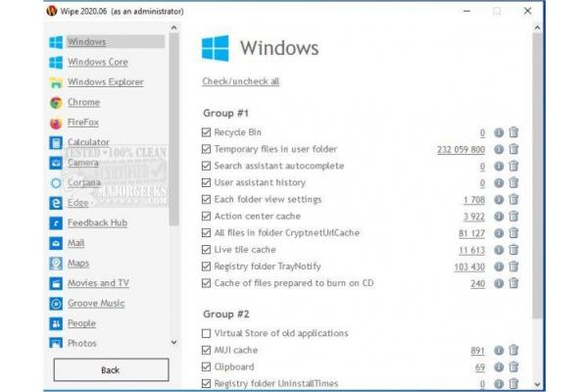Click main panel scroll down arrow
The height and width of the screenshot is (392, 588).
[x=537, y=384]
